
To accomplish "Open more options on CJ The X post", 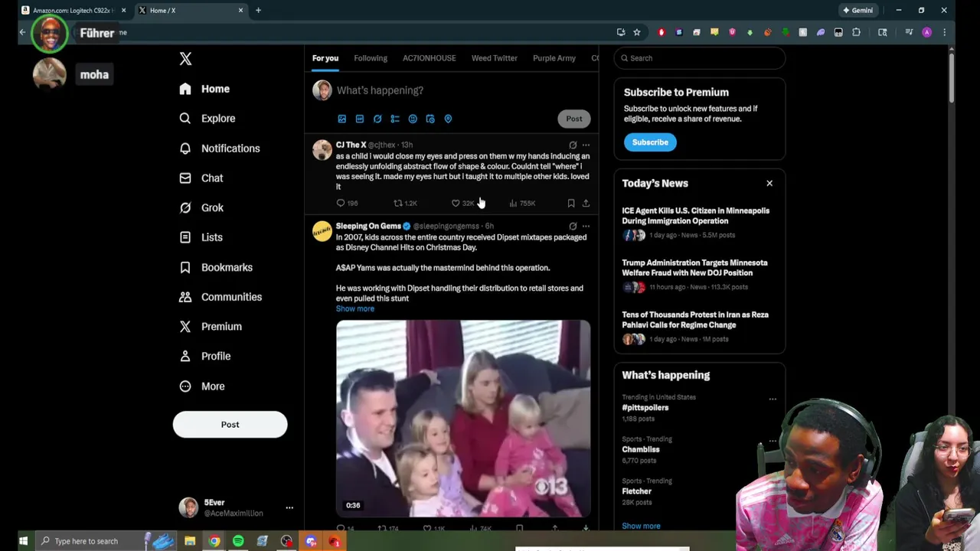I will pos(586,145).
